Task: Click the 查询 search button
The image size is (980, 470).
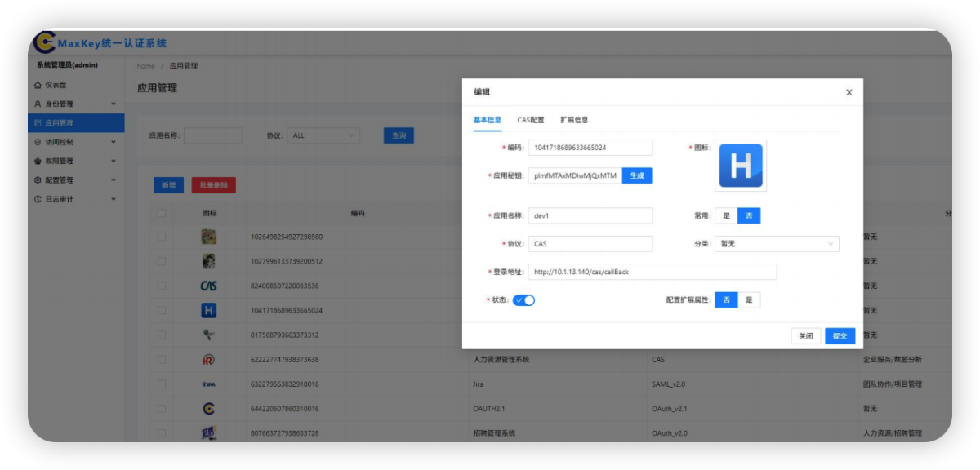Action: (399, 135)
